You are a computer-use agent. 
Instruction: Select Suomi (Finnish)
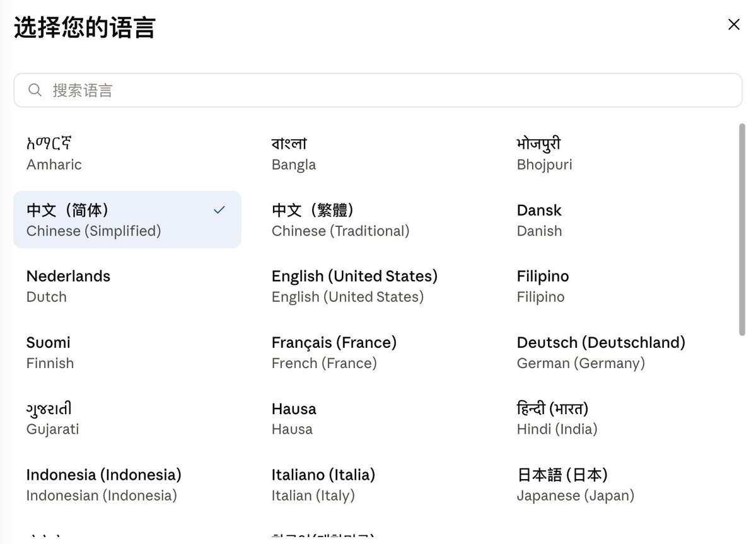(x=127, y=352)
